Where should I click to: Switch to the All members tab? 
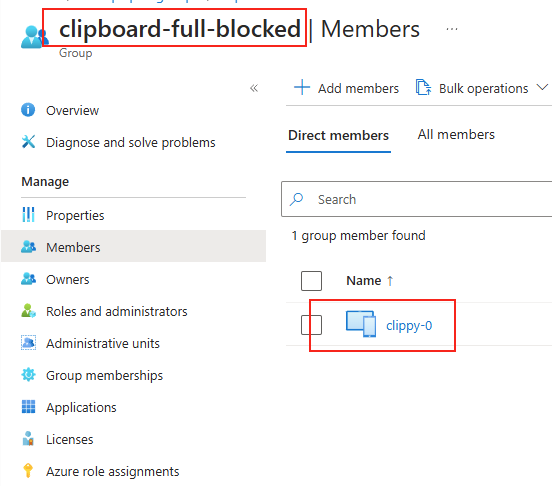pos(456,134)
